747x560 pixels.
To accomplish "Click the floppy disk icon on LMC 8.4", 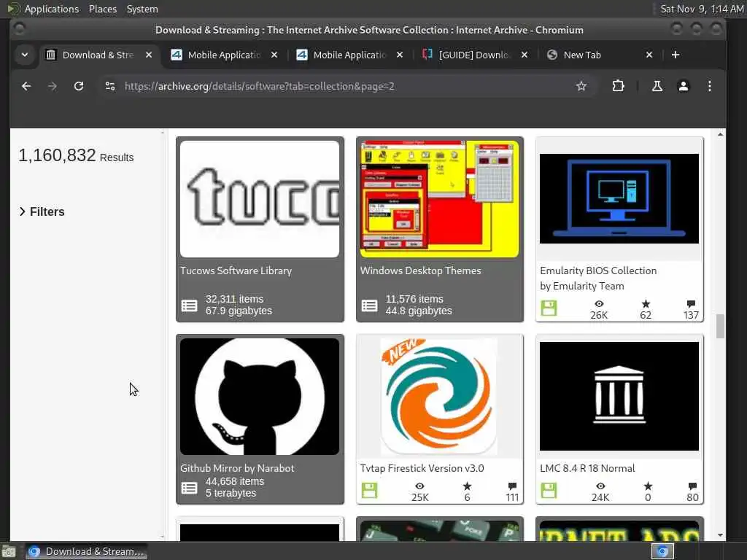I will (549, 491).
